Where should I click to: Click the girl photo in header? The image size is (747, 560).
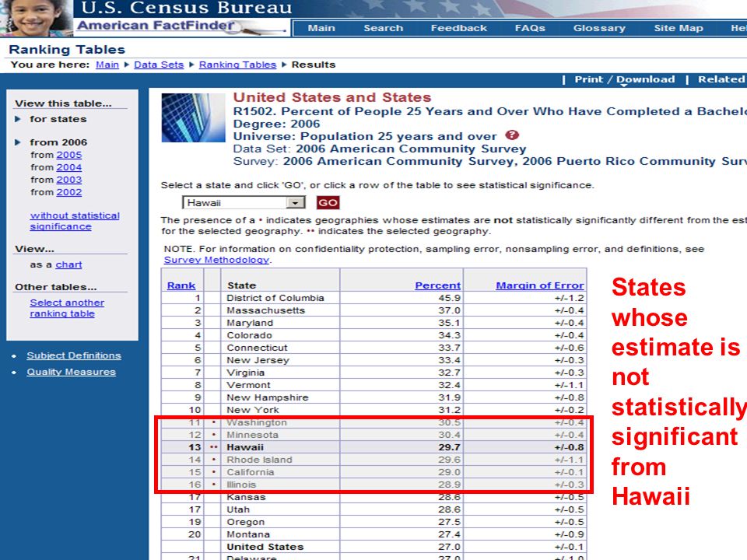tap(37, 18)
